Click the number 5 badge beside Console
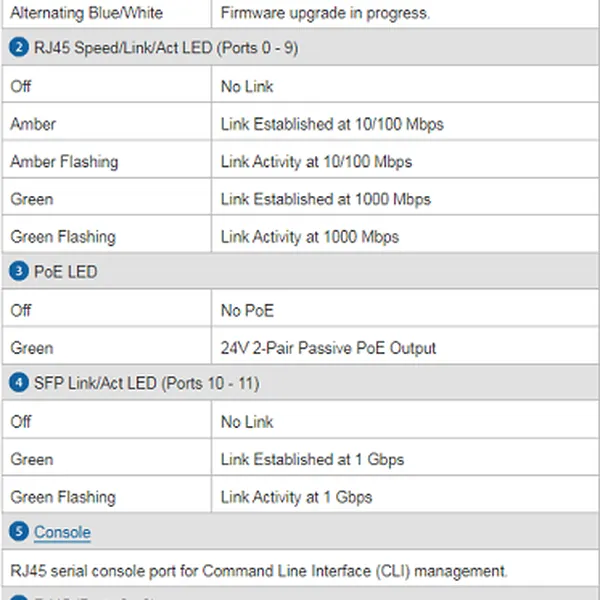Viewport: 600px width, 600px height. pos(20,532)
